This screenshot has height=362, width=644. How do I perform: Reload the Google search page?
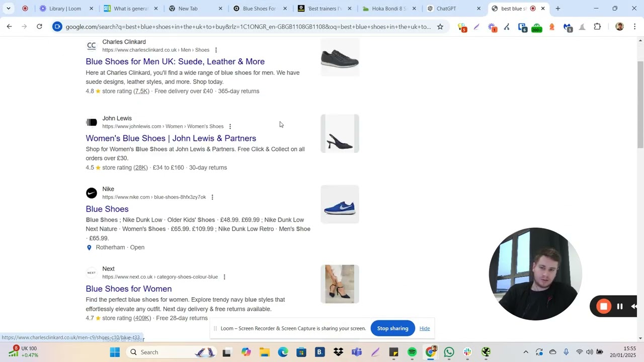tap(39, 27)
